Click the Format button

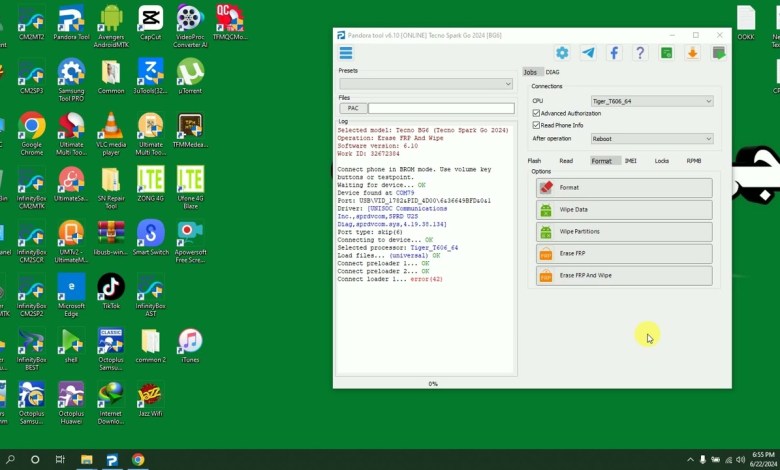pyautogui.click(x=624, y=188)
